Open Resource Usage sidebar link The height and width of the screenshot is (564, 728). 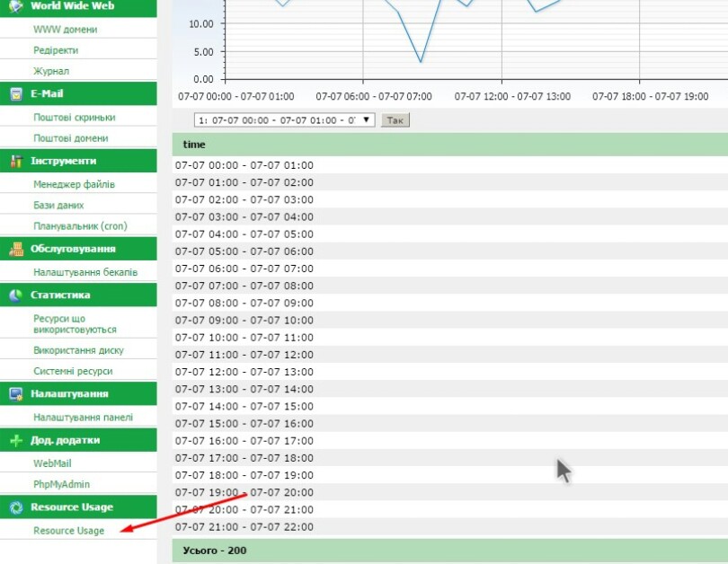[68, 531]
